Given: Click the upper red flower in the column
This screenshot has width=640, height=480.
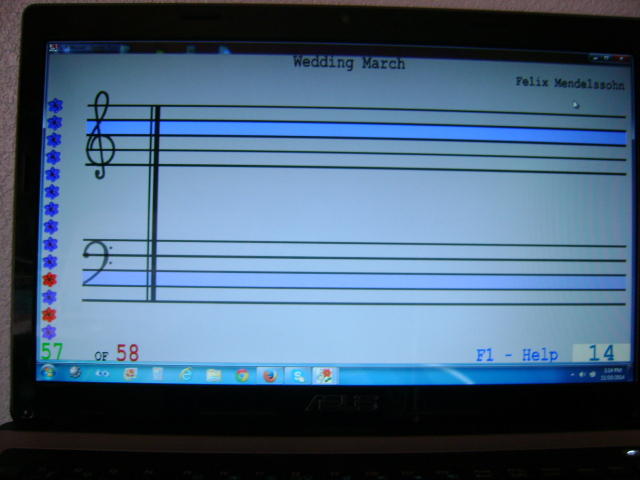Looking at the screenshot, I should [x=50, y=280].
